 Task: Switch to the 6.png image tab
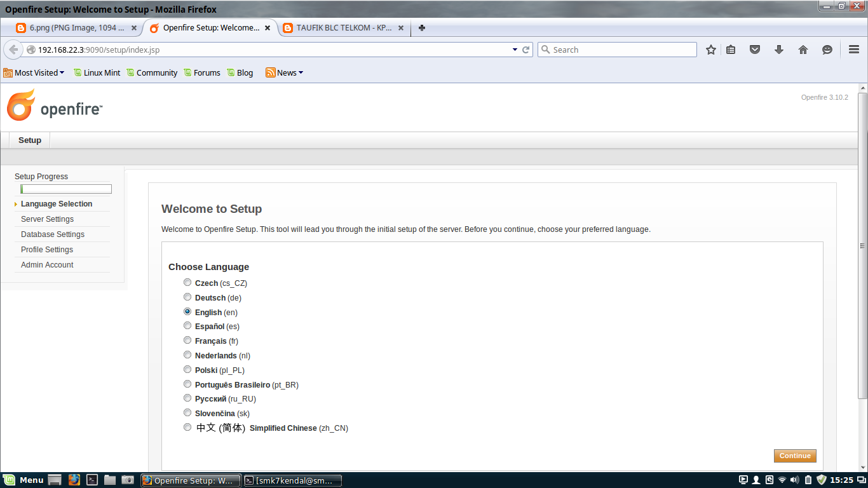76,28
